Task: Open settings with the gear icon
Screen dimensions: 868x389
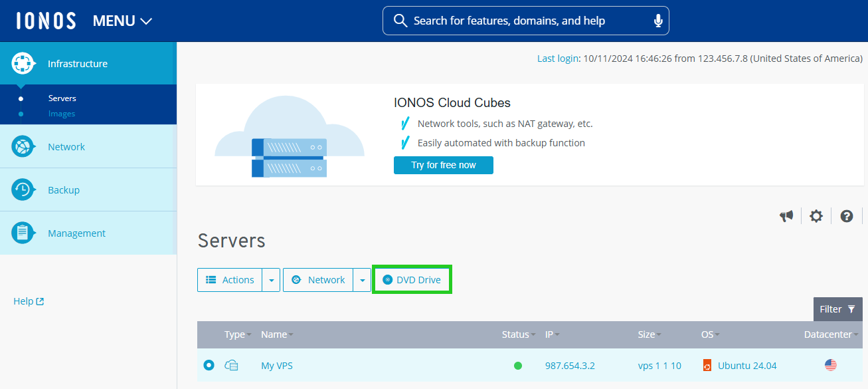Action: (x=816, y=216)
